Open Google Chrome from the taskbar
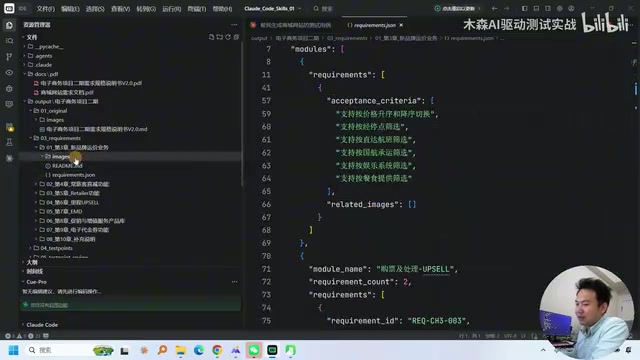The image size is (640, 360). click(x=217, y=350)
